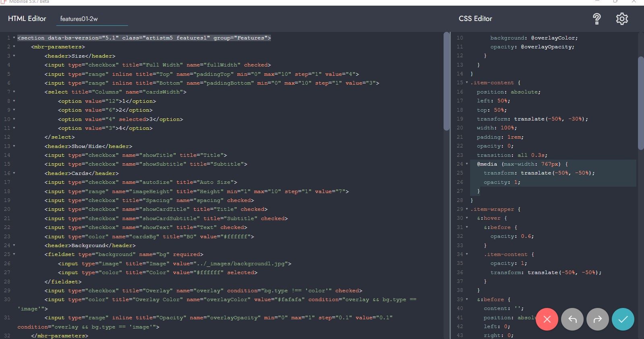The image size is (644, 339).
Task: Click the red cancel X button
Action: click(x=547, y=319)
